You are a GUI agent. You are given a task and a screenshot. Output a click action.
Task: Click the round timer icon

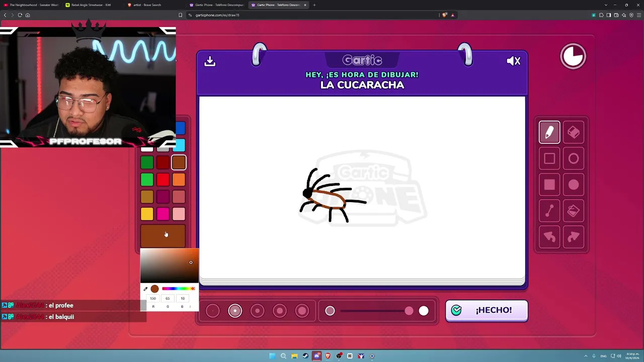573,56
